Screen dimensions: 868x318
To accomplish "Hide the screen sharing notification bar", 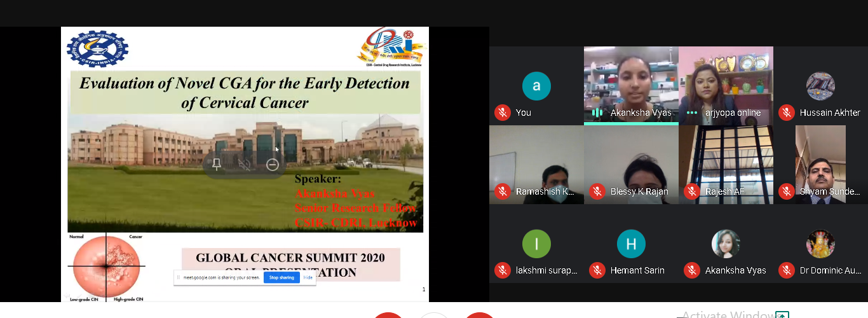I will (308, 277).
